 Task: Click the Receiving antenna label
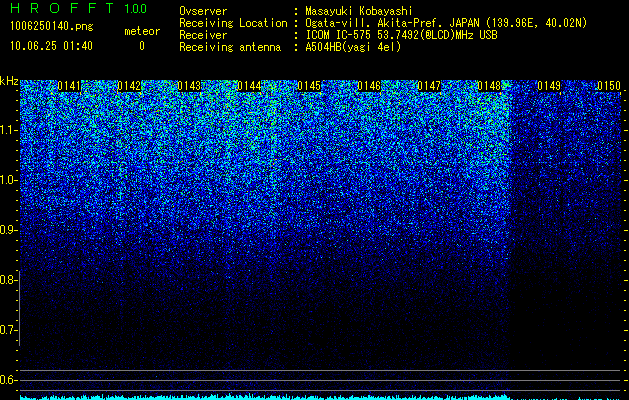pyautogui.click(x=230, y=47)
